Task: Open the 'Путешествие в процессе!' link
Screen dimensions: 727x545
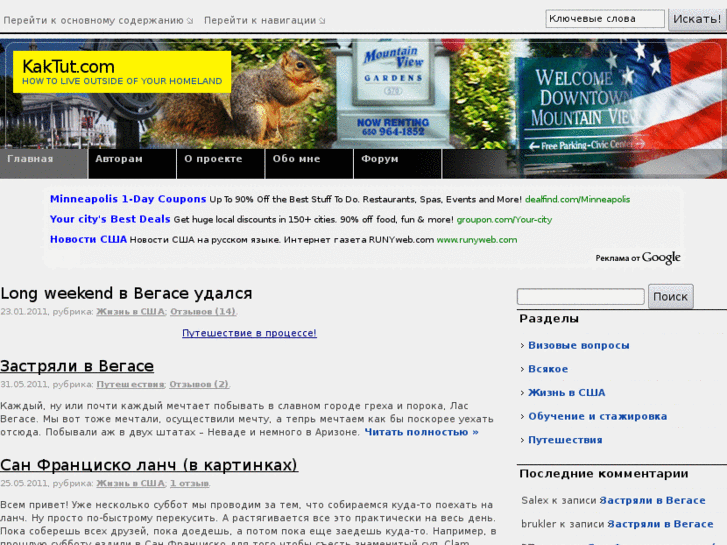Action: coord(249,333)
